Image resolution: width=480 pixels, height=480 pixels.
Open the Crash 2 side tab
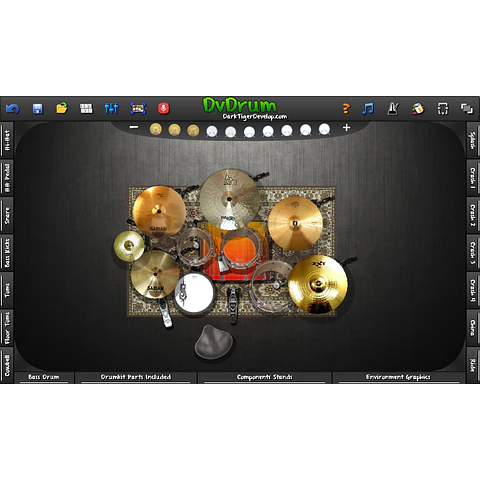pyautogui.click(x=473, y=215)
